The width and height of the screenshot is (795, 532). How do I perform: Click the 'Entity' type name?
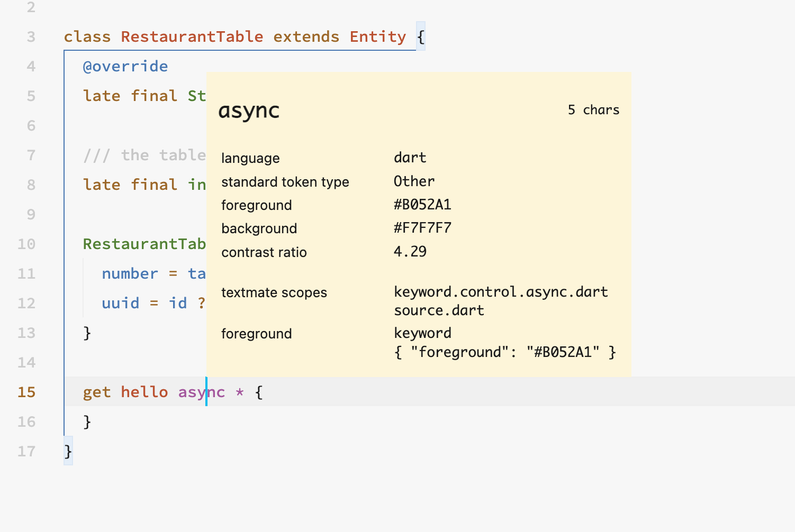coord(378,37)
